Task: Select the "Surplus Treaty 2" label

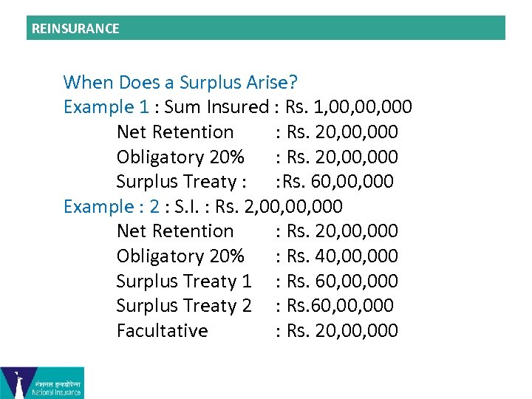Action: [x=184, y=305]
